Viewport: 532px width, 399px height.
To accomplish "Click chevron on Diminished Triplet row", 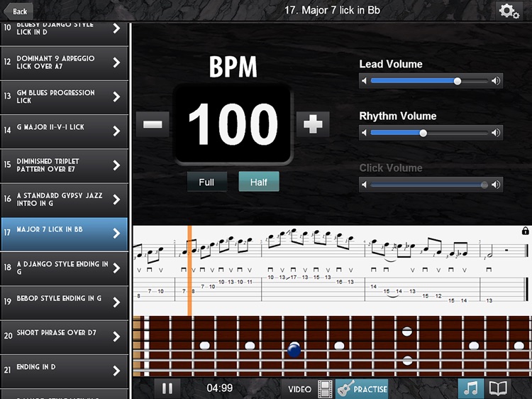I will tap(116, 165).
